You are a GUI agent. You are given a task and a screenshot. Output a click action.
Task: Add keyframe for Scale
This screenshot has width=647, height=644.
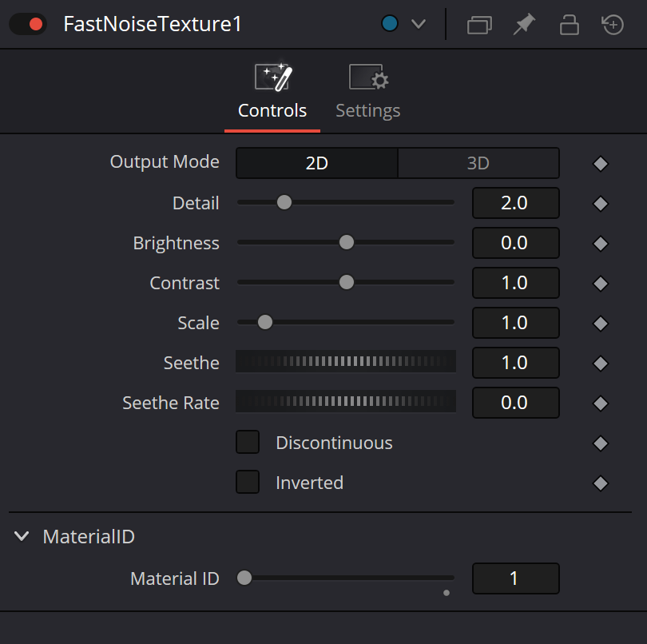click(x=601, y=324)
